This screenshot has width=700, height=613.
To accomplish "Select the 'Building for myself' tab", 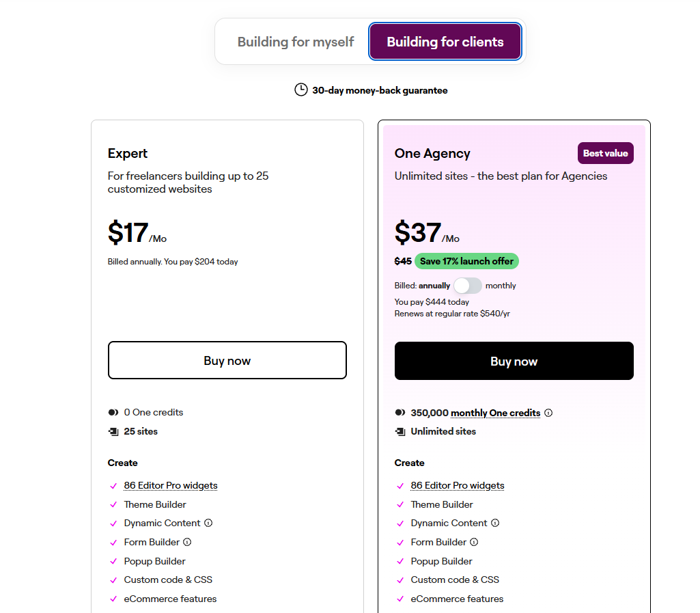I will pos(295,42).
